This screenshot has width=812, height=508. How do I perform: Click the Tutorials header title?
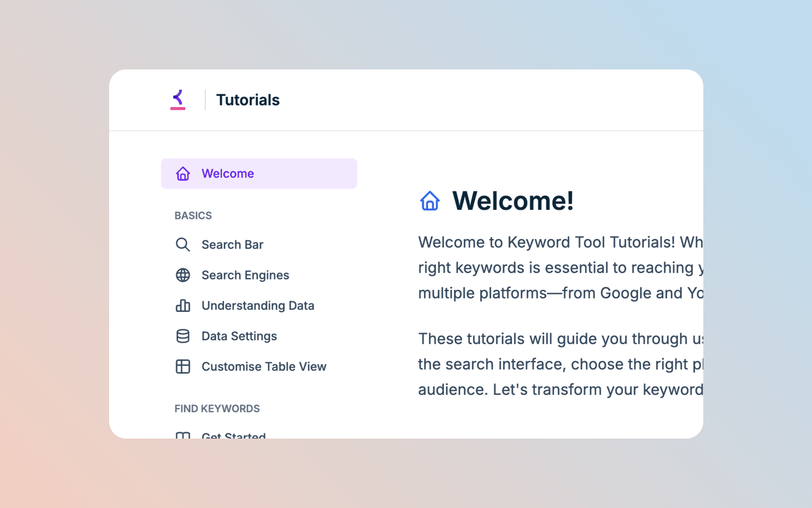point(248,100)
